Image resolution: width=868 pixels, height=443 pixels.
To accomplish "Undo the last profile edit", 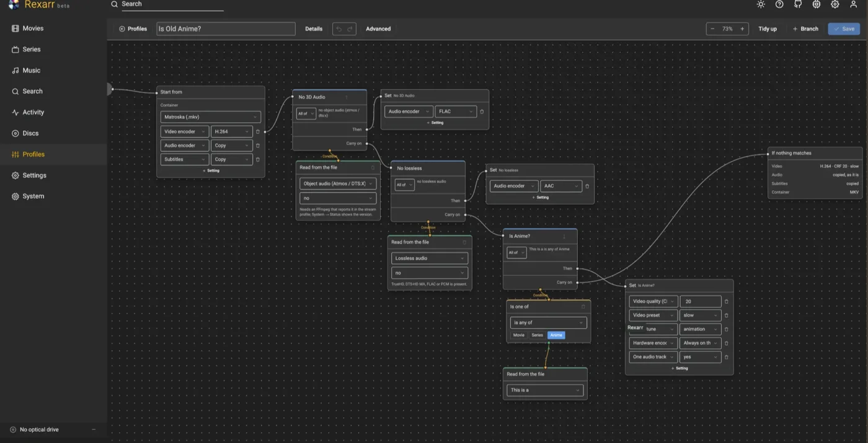I will [x=339, y=29].
